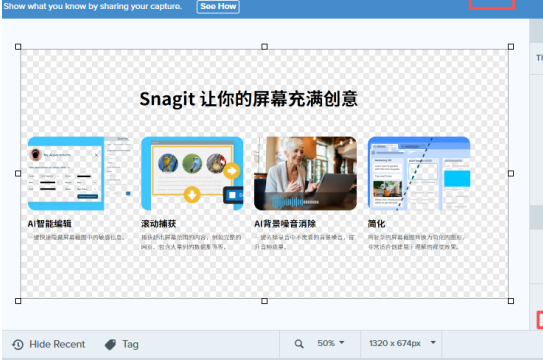
Task: Click the See How button
Action: 218,7
